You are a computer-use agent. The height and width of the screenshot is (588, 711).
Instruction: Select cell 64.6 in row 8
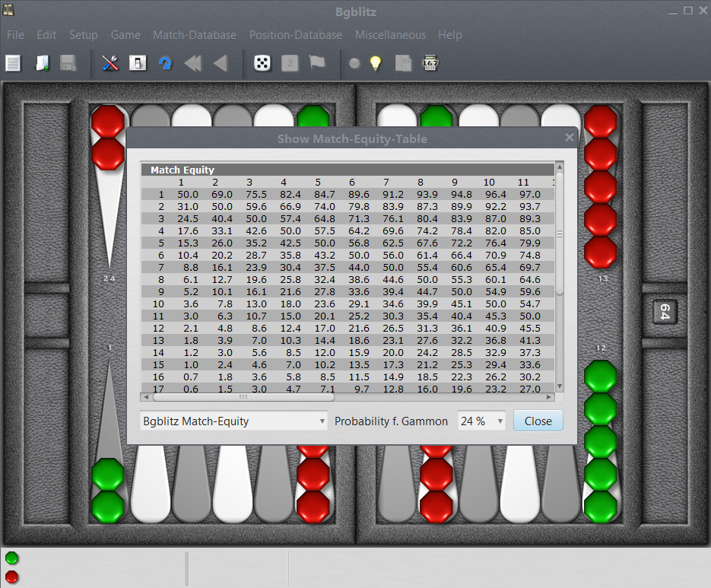click(529, 279)
